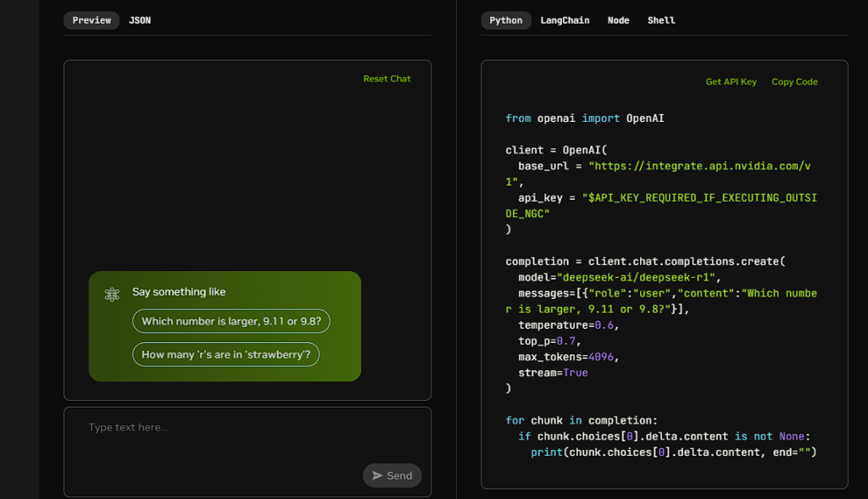Click the base_url string in the code

(x=658, y=174)
